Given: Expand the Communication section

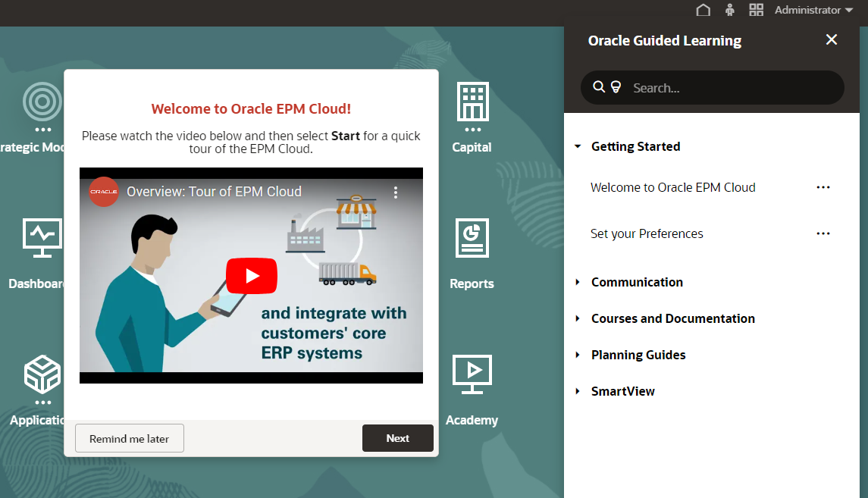Looking at the screenshot, I should click(578, 282).
